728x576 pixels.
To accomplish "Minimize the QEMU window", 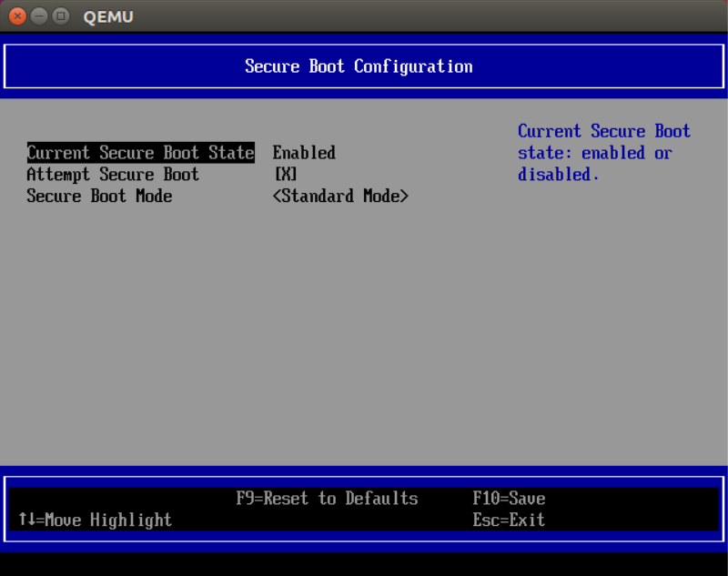I will pyautogui.click(x=39, y=16).
